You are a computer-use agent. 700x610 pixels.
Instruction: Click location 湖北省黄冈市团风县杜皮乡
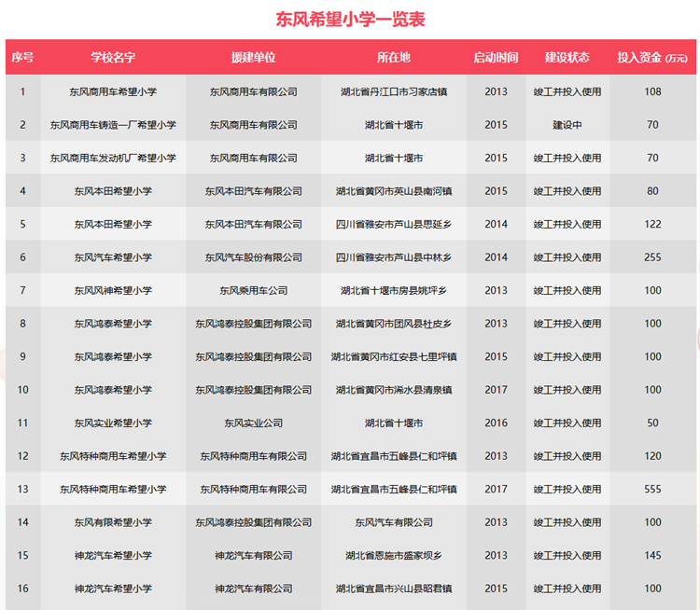(x=394, y=324)
